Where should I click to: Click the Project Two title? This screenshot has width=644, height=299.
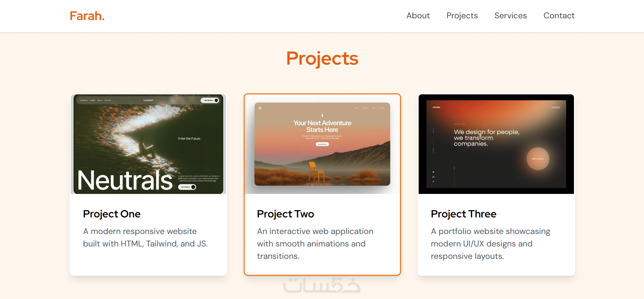(285, 214)
